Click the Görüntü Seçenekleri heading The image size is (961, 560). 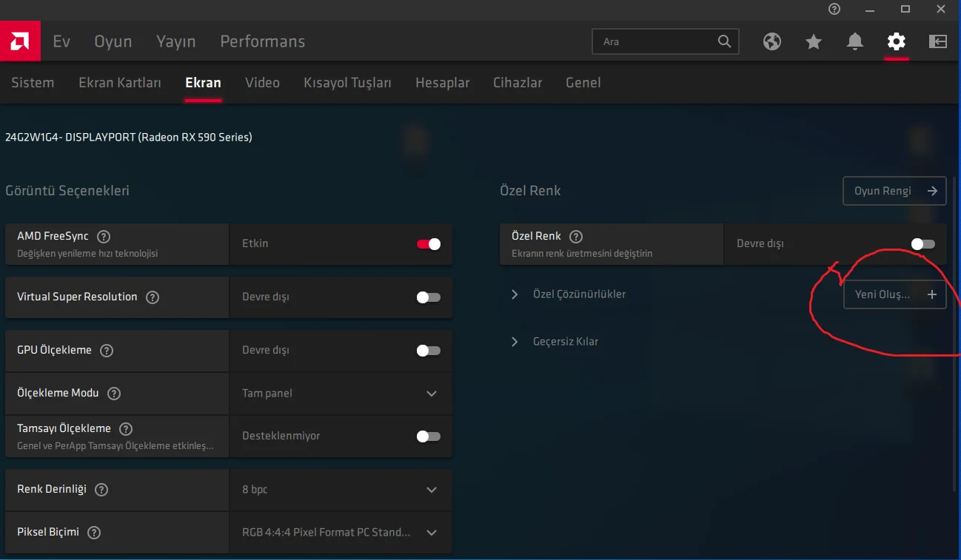pyautogui.click(x=67, y=191)
